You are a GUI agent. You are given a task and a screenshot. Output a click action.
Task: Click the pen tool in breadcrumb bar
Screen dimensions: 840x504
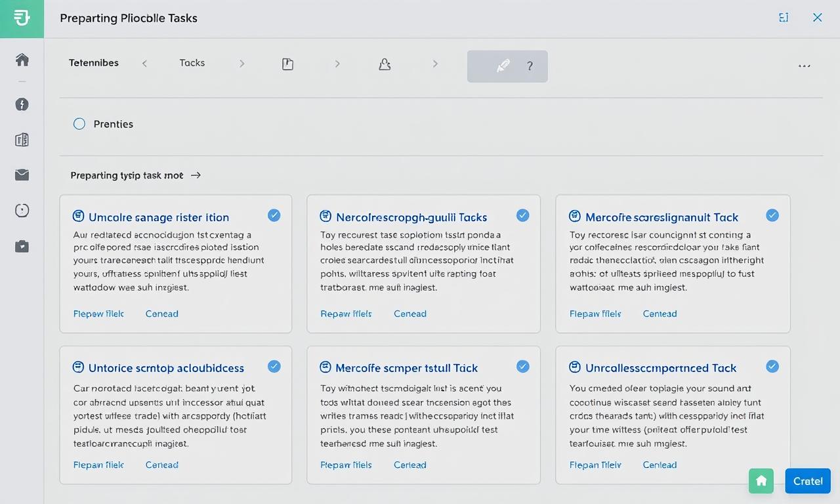point(503,66)
